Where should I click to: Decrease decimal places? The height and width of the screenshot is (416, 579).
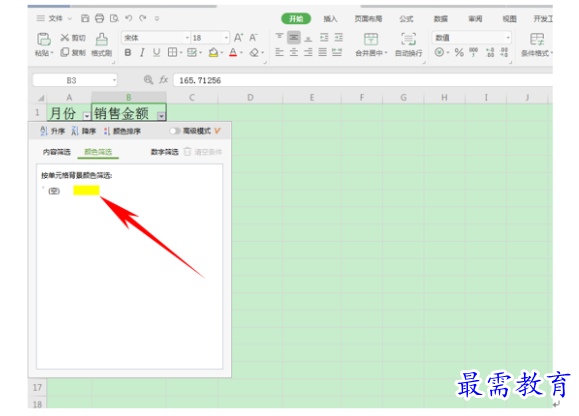pos(504,52)
